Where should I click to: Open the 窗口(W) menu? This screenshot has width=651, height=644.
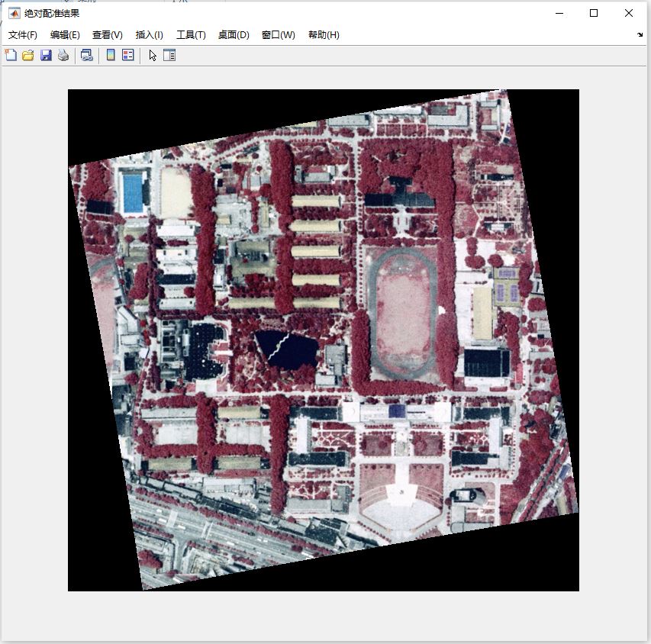pos(278,35)
